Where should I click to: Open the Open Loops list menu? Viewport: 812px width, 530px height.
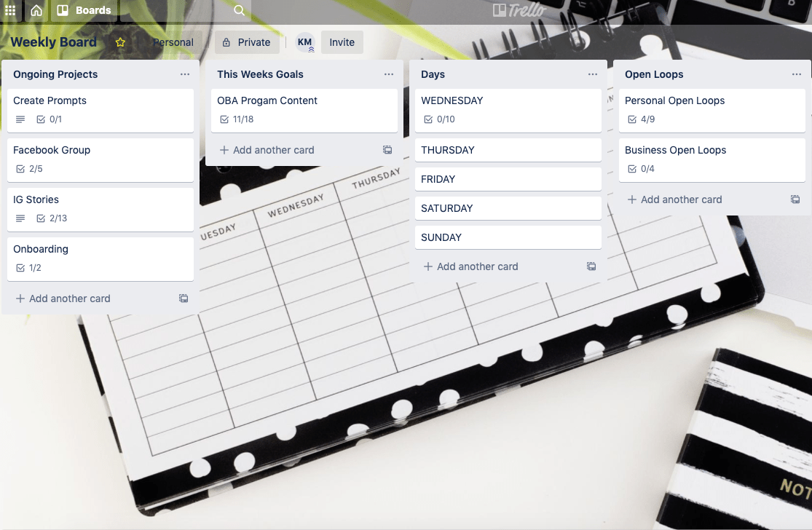pos(797,74)
